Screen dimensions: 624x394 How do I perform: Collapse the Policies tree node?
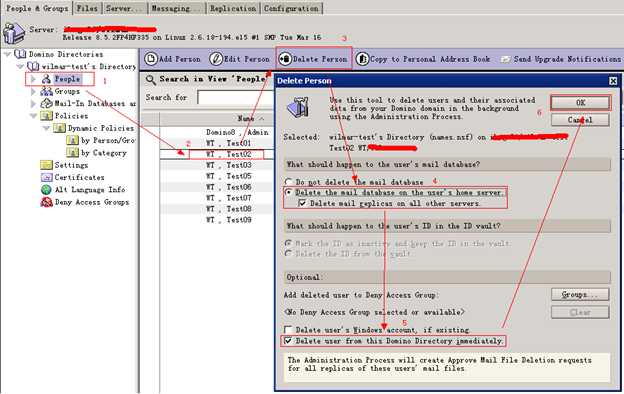point(33,116)
